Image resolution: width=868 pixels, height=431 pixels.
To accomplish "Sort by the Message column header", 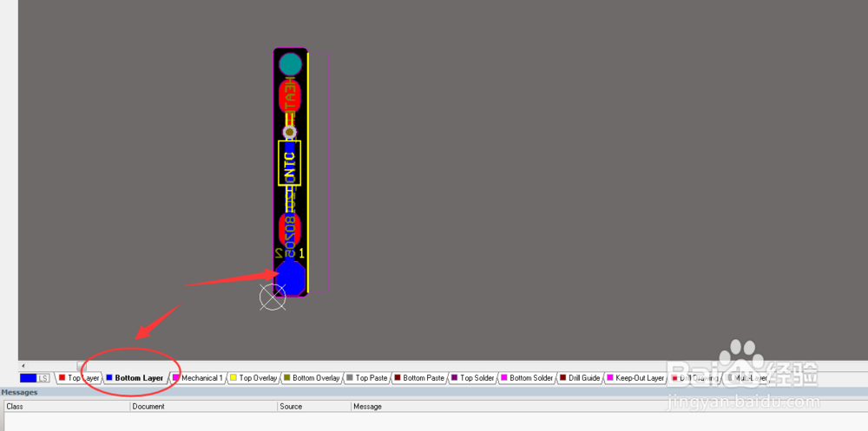I will tap(609, 406).
